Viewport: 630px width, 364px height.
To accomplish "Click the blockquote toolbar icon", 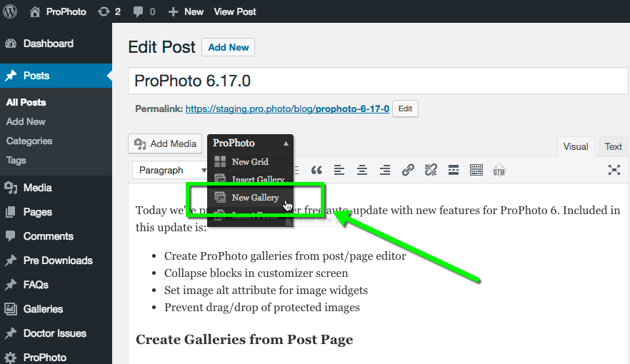I will (x=316, y=170).
